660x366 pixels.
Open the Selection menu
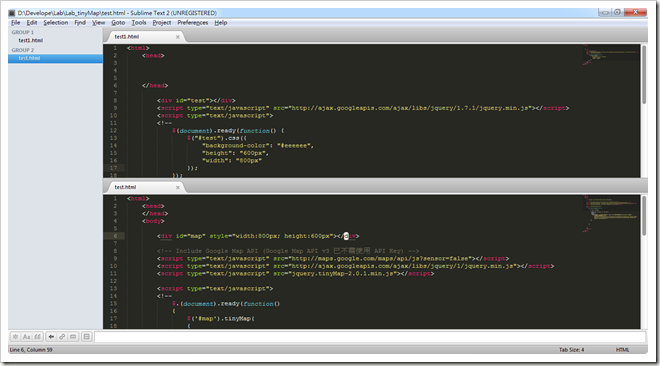(56, 23)
